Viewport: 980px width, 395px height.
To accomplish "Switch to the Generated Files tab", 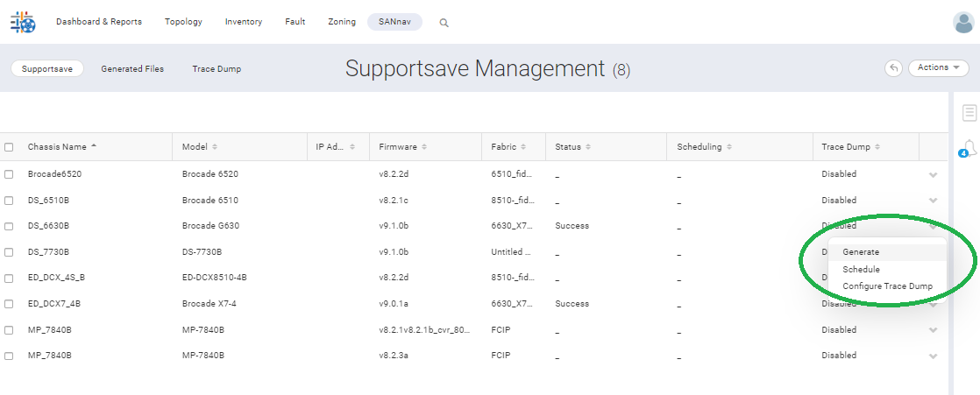I will point(132,68).
